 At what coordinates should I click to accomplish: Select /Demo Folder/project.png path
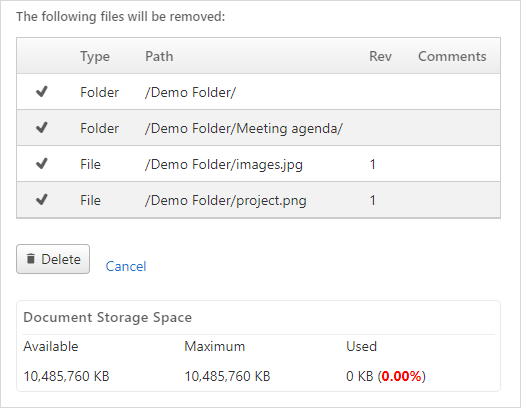226,200
